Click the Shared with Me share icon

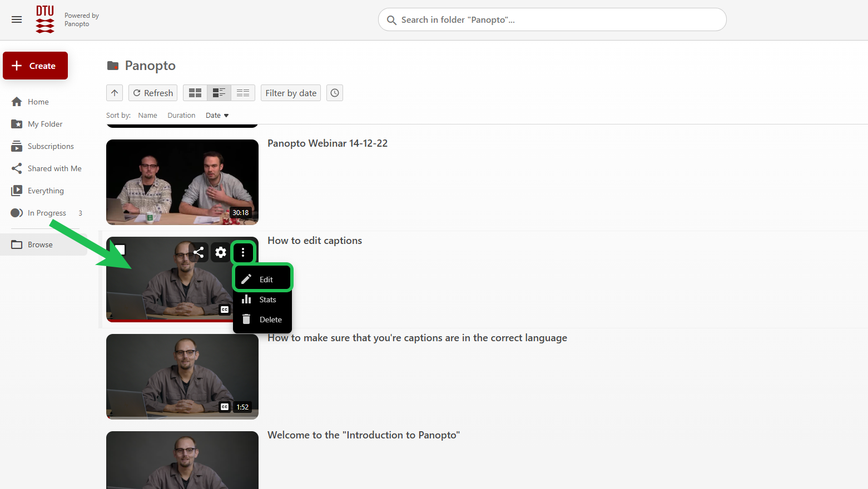pos(17,168)
